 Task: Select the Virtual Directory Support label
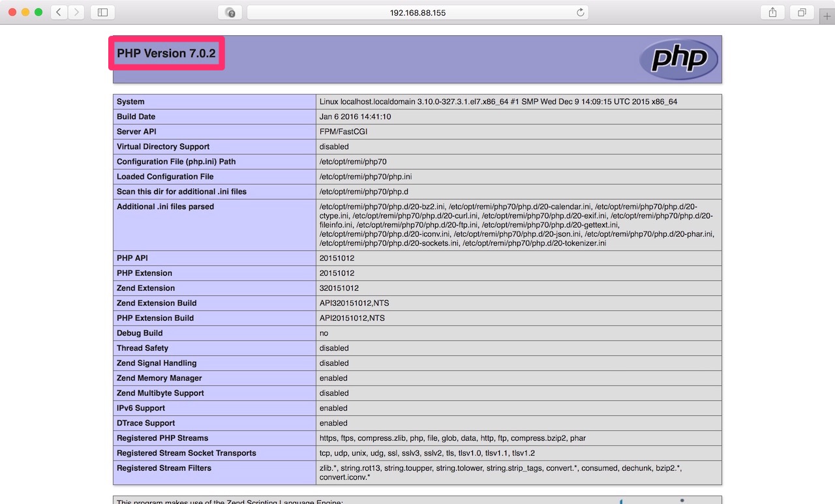pyautogui.click(x=163, y=147)
